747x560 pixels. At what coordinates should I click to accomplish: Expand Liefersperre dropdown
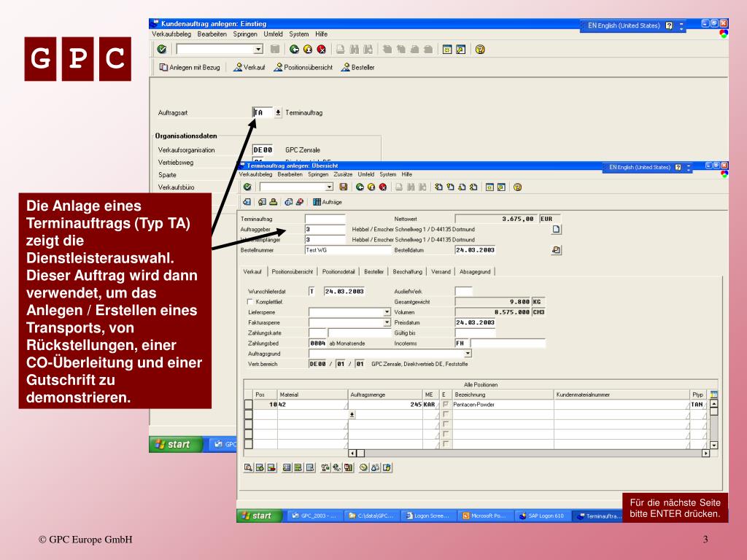pyautogui.click(x=387, y=312)
